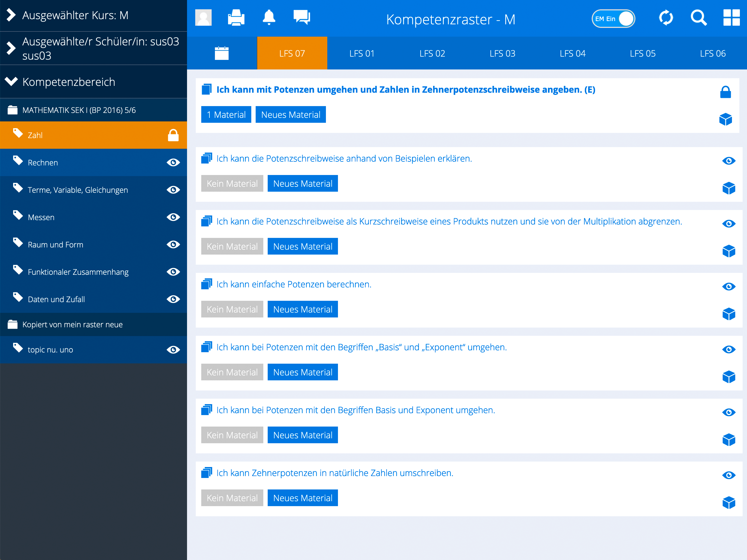Switch to the LFS 05 tab
This screenshot has width=747, height=560.
coord(643,53)
